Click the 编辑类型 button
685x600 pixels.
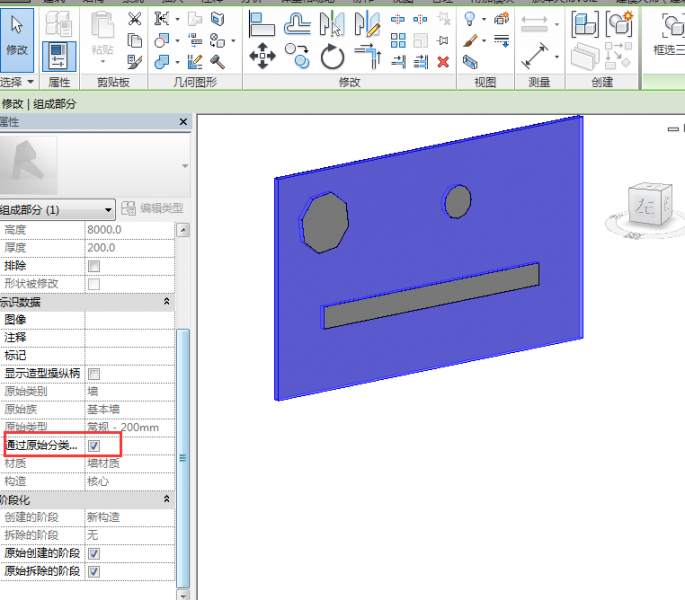[x=153, y=209]
